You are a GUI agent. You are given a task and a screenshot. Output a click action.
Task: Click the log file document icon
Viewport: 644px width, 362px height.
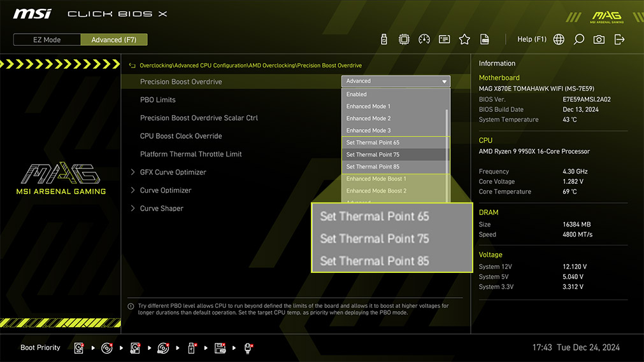click(485, 39)
